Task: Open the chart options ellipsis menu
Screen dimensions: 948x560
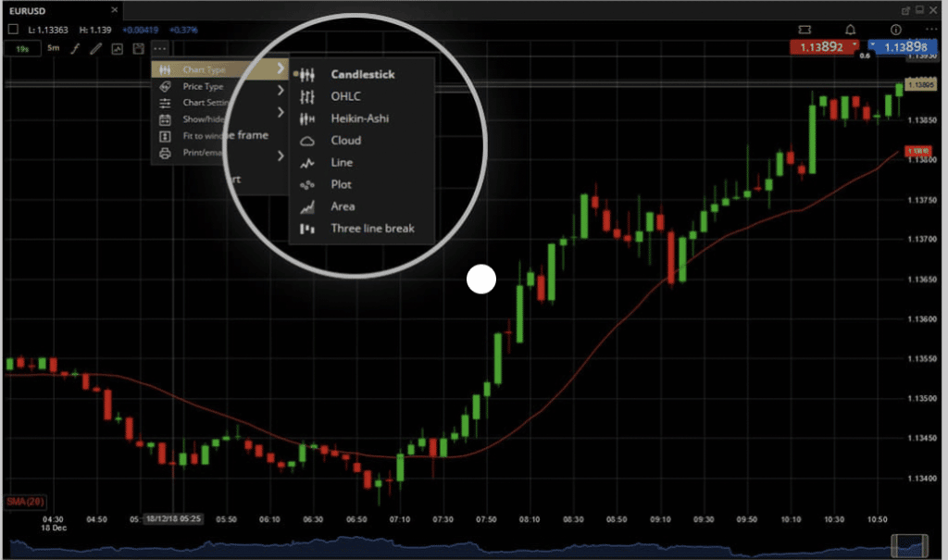Action: pos(159,48)
